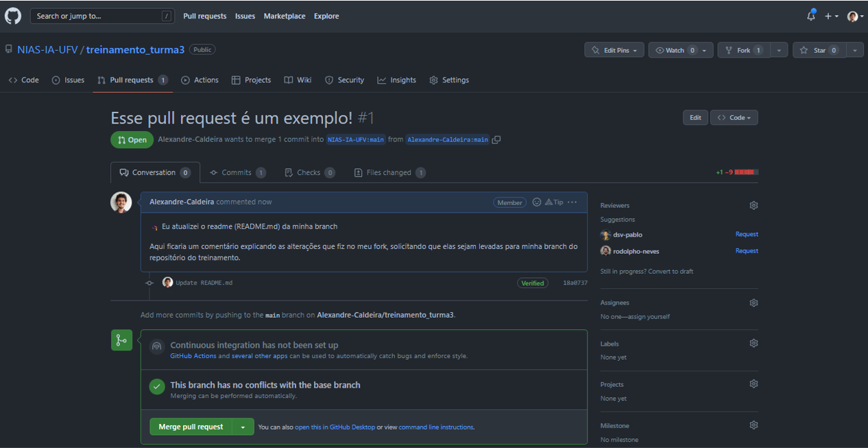Viewport: 868px width, 448px height.
Task: Open the Update README.md commit
Action: (204, 283)
